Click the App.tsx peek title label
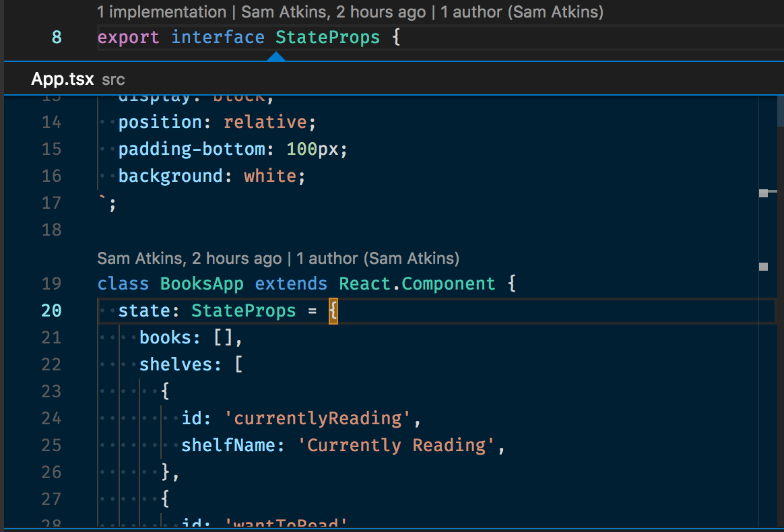784x532 pixels. (62, 79)
